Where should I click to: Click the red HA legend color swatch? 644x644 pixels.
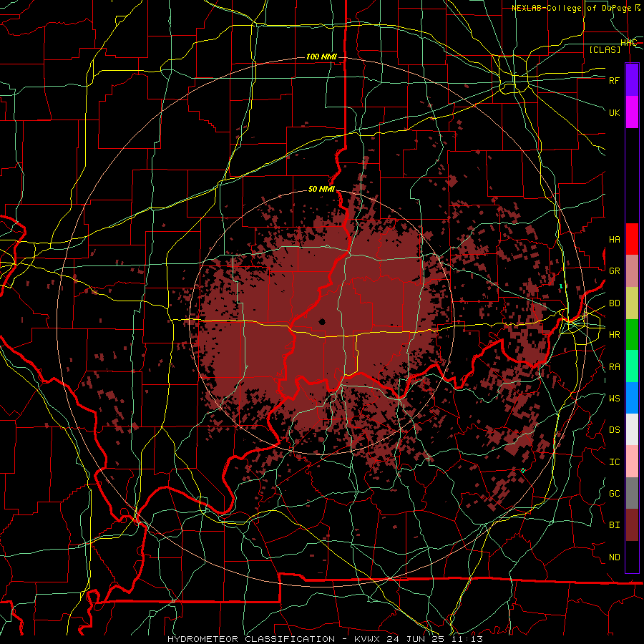click(x=632, y=239)
